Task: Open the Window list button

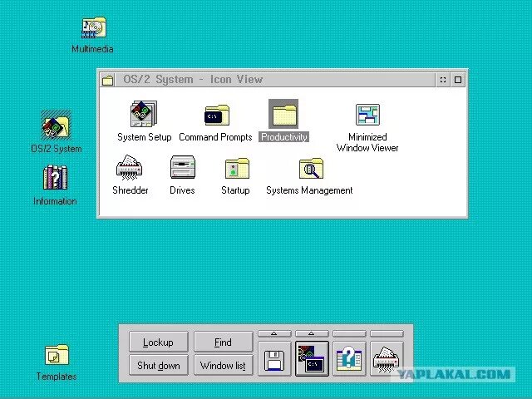Action: point(224,366)
